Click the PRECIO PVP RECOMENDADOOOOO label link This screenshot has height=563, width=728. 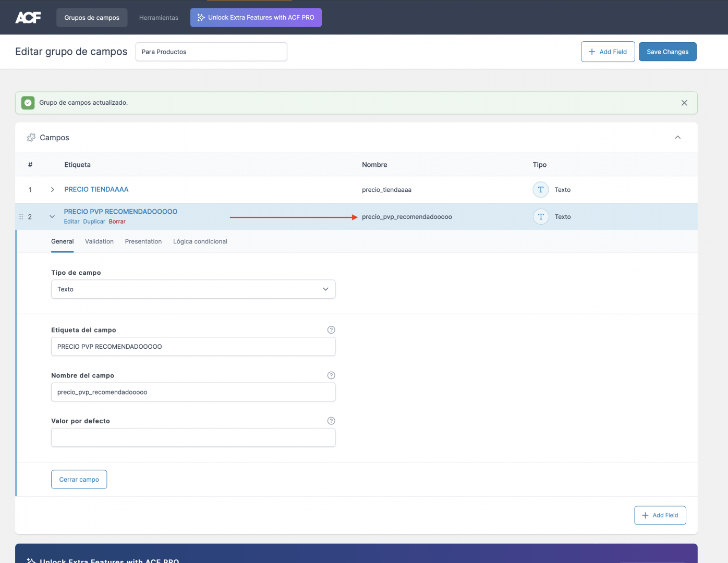coord(120,212)
